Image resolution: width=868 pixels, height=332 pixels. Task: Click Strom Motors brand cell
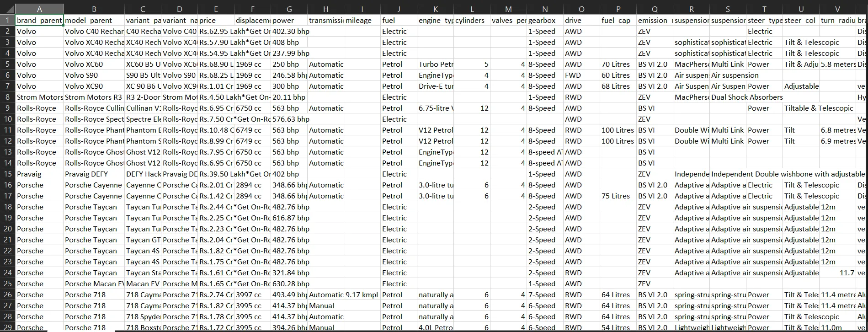[39, 97]
